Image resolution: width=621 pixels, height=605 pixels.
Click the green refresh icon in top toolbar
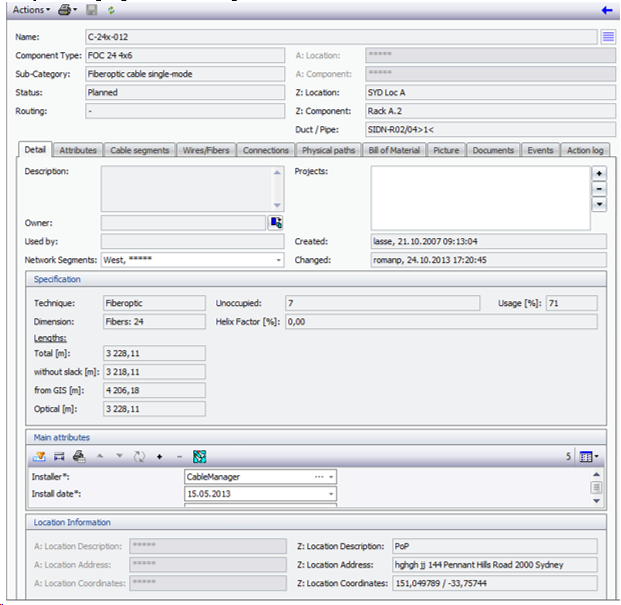point(111,10)
